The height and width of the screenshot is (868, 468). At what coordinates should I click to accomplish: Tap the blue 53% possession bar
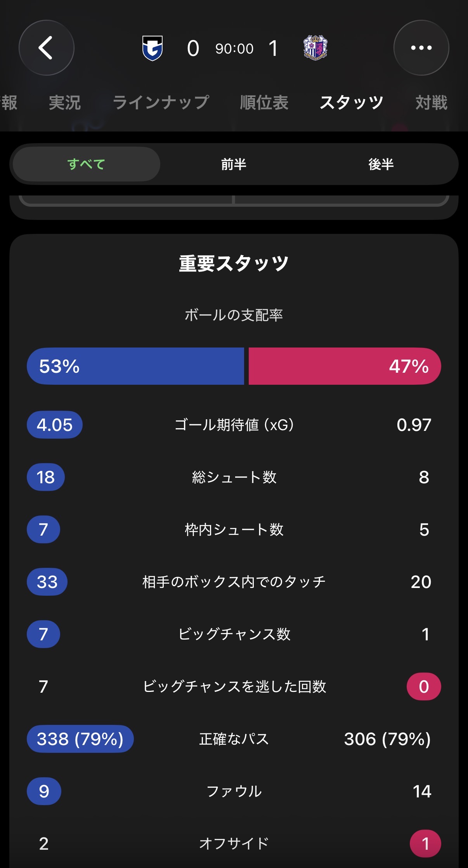pyautogui.click(x=135, y=366)
